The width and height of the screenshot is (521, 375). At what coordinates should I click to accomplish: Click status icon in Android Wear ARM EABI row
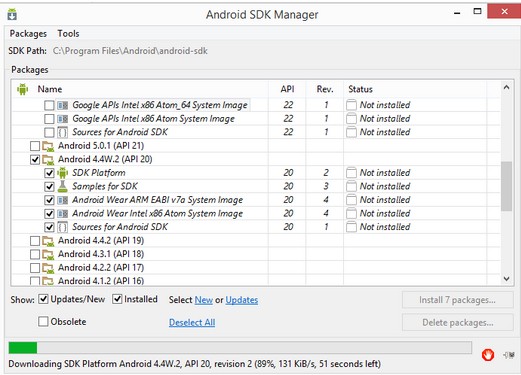coord(351,200)
